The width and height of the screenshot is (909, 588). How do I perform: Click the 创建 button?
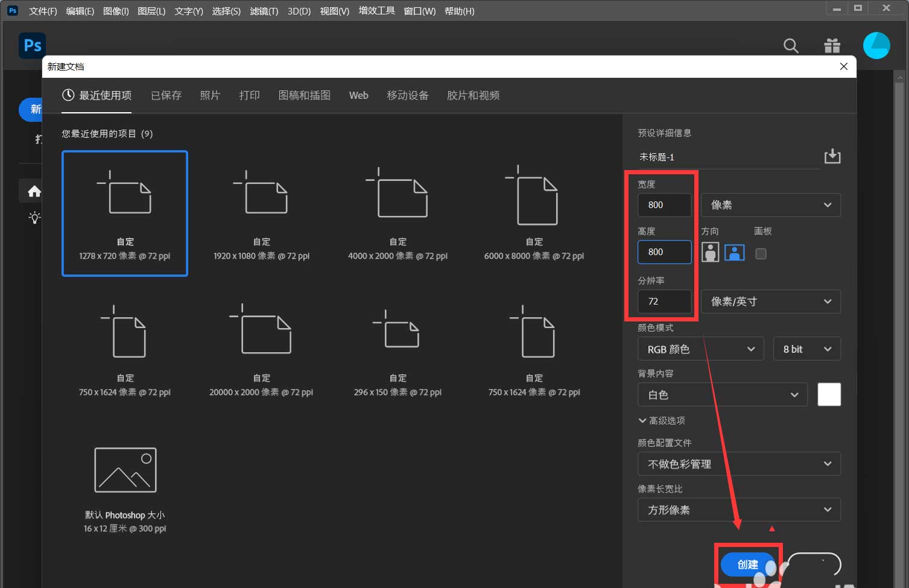click(x=749, y=564)
